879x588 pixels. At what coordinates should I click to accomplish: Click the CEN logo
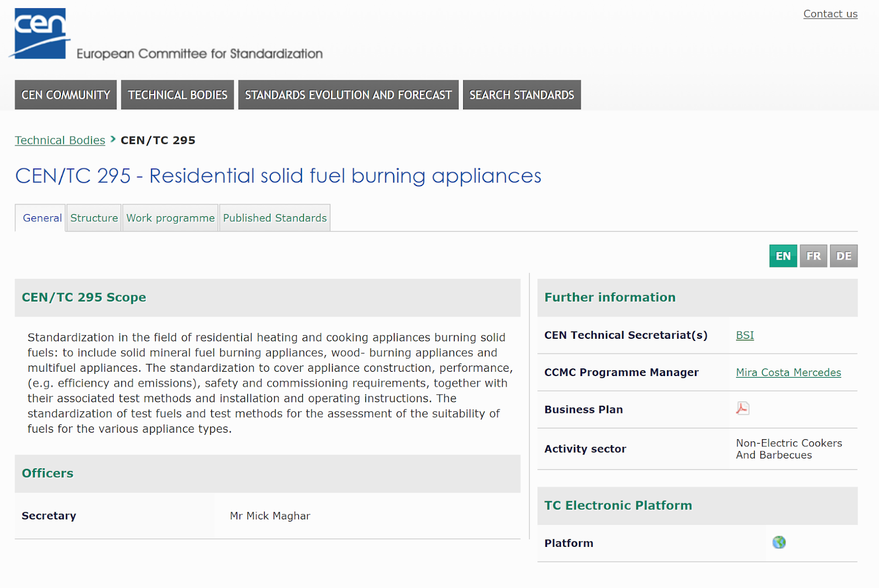pos(40,33)
